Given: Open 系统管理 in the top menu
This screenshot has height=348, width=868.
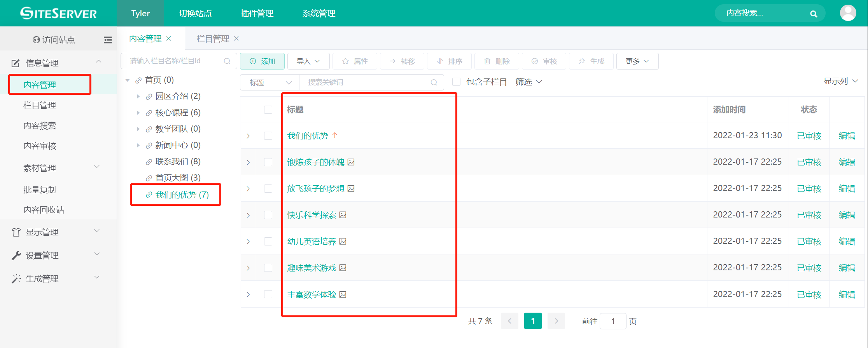Looking at the screenshot, I should [x=319, y=13].
